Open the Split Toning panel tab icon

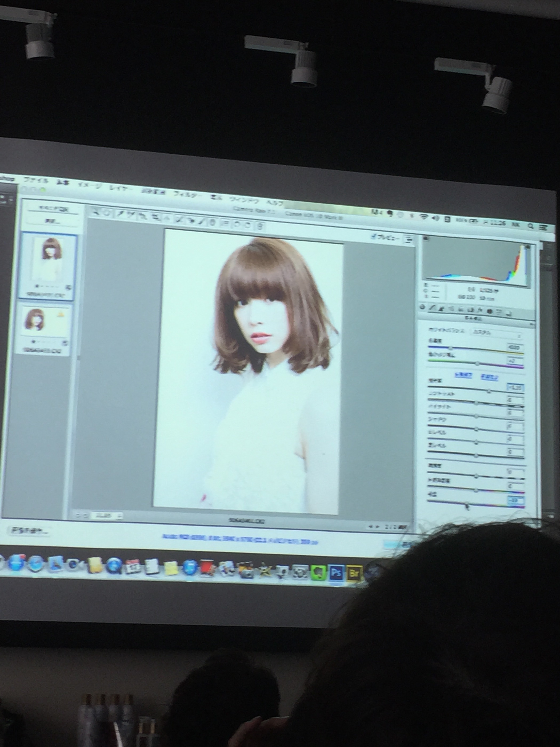461,310
